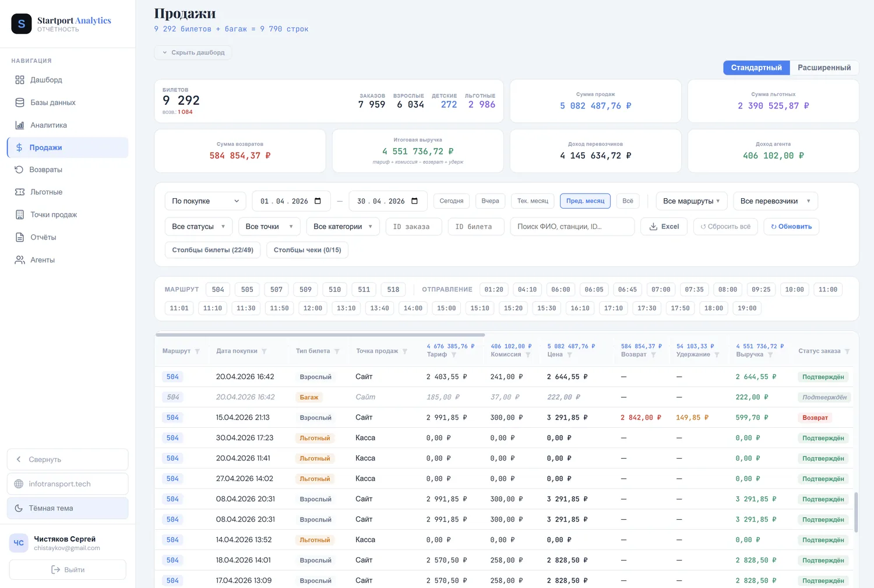Click the filter icon in Возврат column
Viewport: 874px width, 588px height.
653,355
